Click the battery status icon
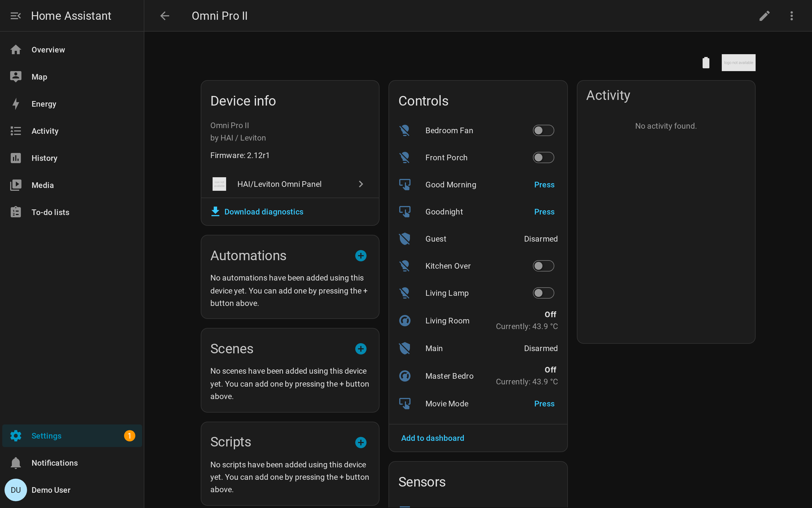The height and width of the screenshot is (508, 812). coord(706,63)
